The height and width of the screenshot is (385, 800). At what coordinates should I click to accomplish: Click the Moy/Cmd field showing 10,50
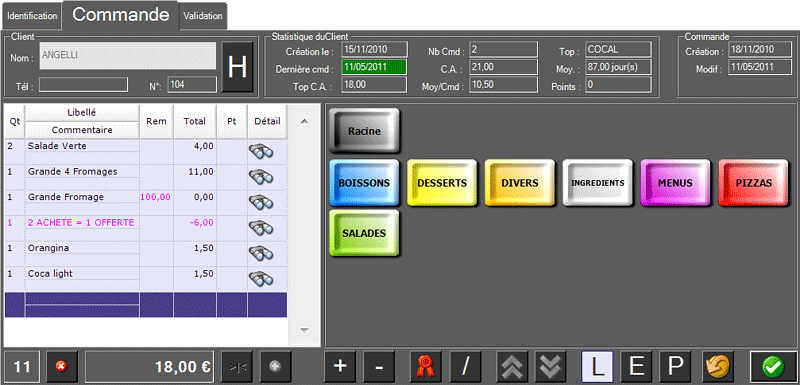503,85
